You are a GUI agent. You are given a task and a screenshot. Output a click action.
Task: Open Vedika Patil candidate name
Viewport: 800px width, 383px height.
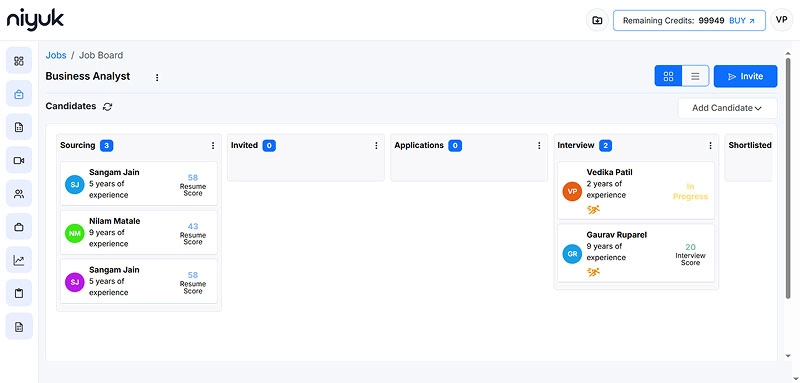(x=610, y=172)
